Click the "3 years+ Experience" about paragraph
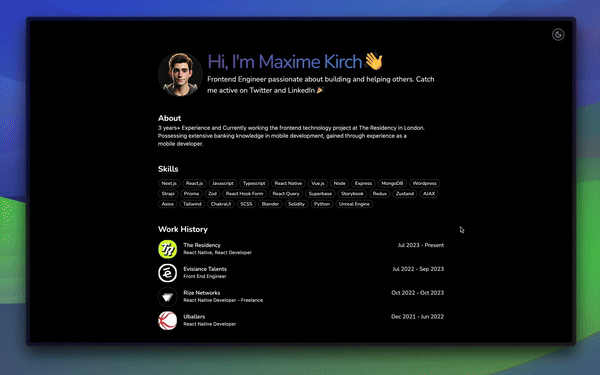 (292, 136)
